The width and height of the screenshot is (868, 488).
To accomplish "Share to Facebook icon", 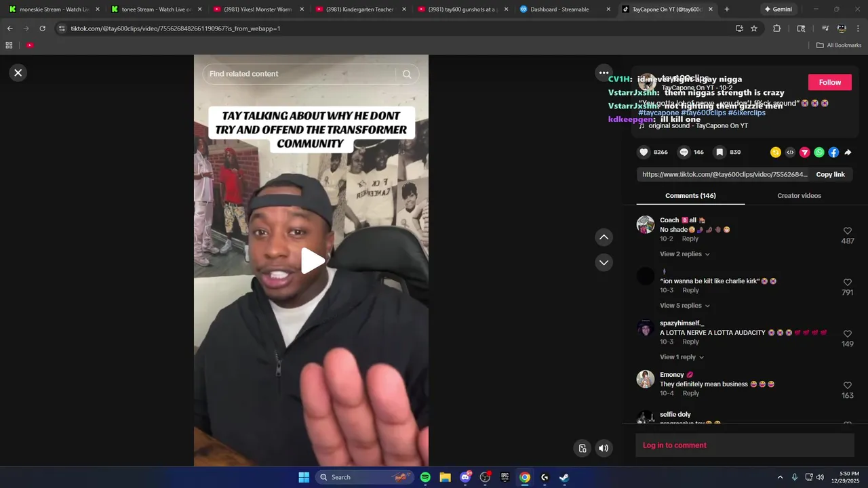I will (833, 152).
